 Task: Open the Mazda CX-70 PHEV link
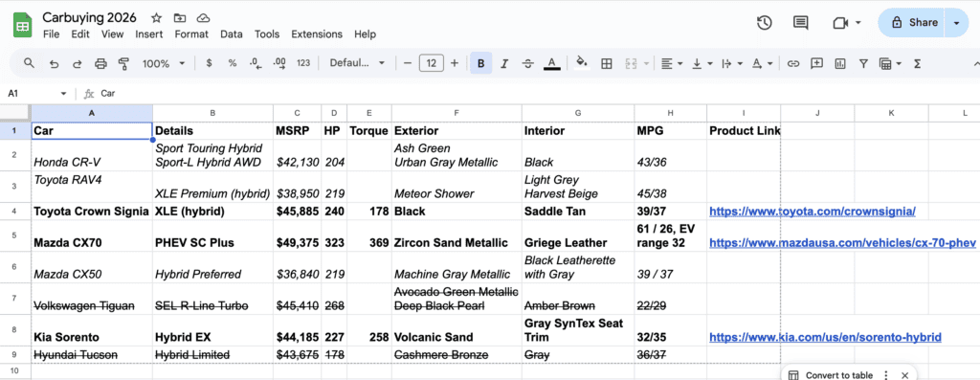click(x=842, y=242)
